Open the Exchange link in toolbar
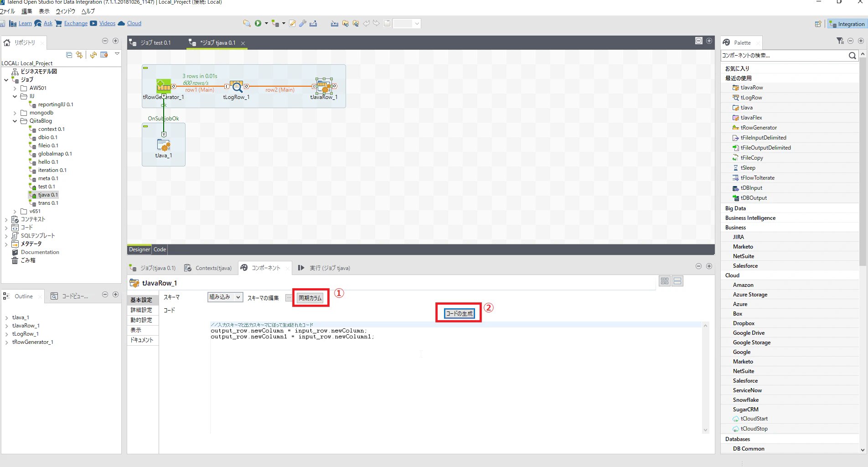Image resolution: width=868 pixels, height=467 pixels. click(76, 23)
